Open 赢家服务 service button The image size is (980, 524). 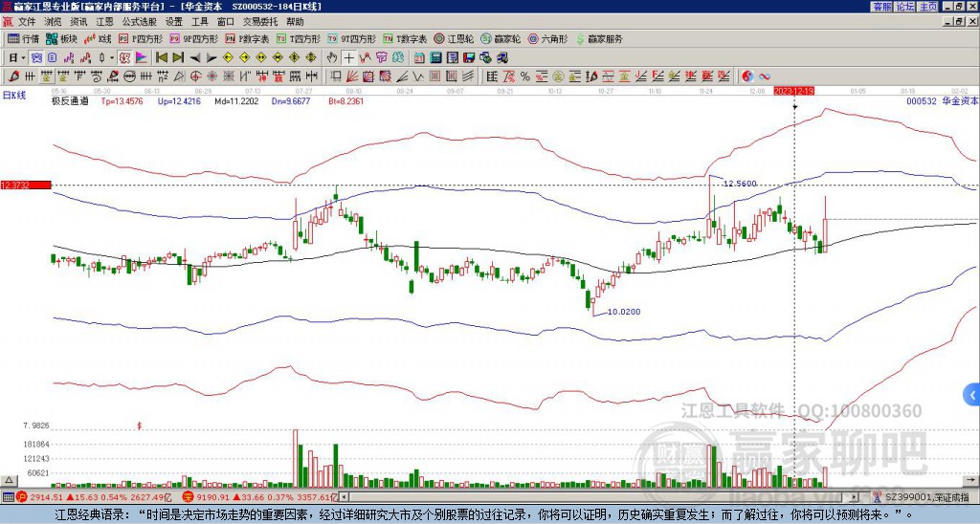pos(599,38)
